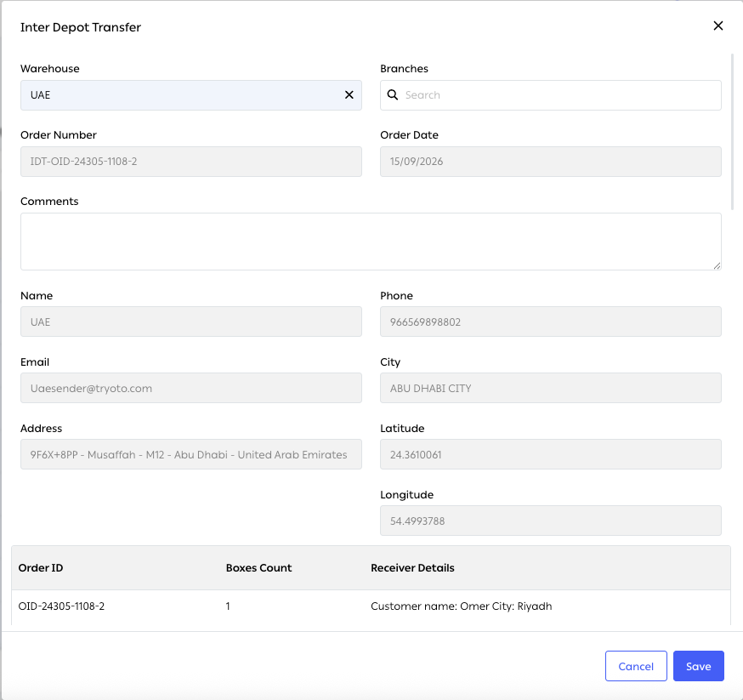Click the Branches field label
This screenshot has width=743, height=700.
404,69
